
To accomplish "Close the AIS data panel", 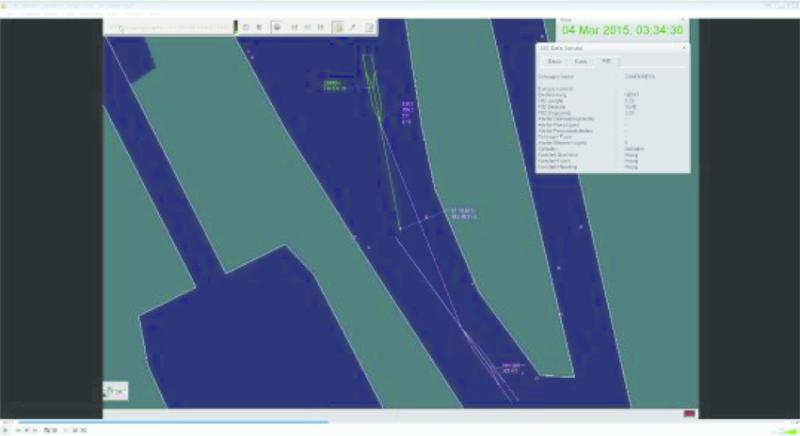I will pos(684,47).
